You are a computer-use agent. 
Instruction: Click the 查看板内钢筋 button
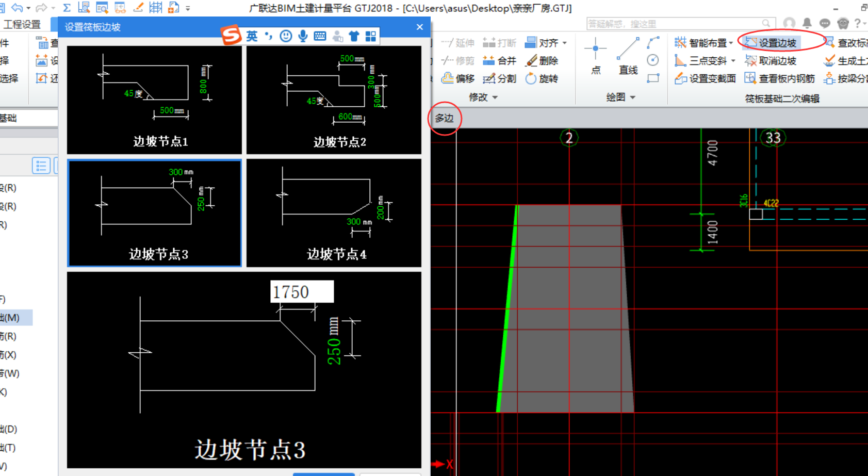pos(779,78)
